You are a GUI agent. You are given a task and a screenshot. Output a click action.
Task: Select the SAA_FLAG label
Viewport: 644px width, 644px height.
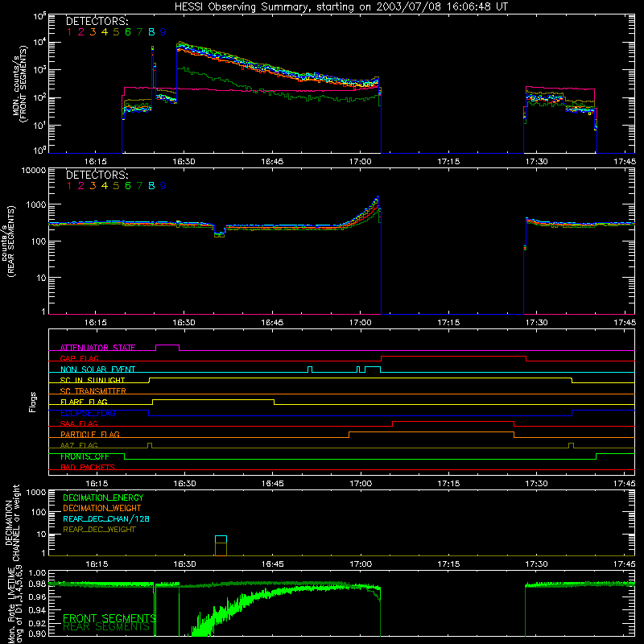click(79, 423)
